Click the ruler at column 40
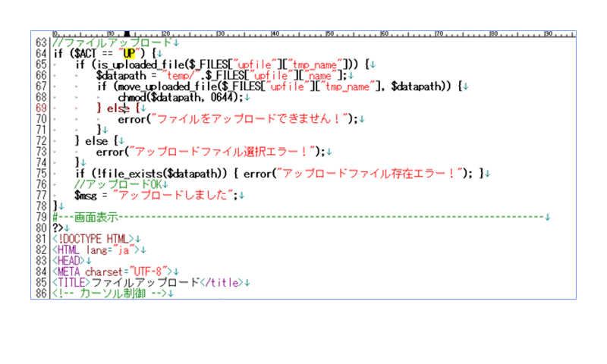Screen dimensions: 607x364 [x=275, y=34]
